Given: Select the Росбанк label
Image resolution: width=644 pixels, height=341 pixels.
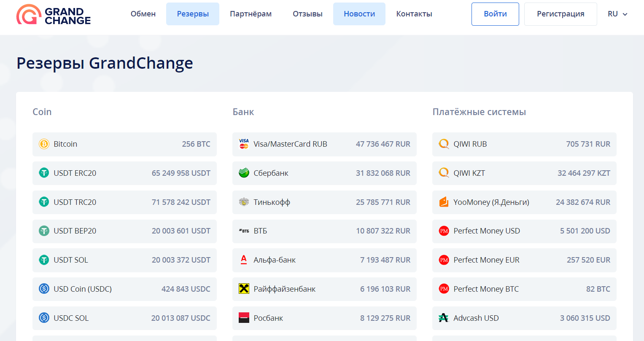Looking at the screenshot, I should (x=268, y=318).
